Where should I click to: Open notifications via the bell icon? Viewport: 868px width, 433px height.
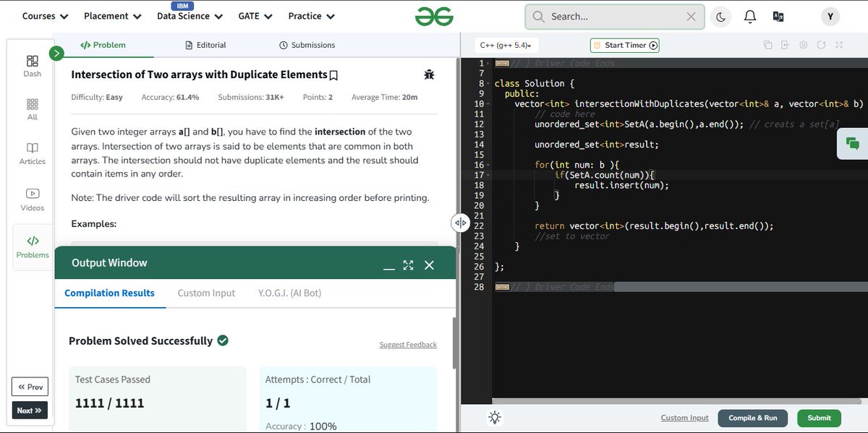click(750, 16)
